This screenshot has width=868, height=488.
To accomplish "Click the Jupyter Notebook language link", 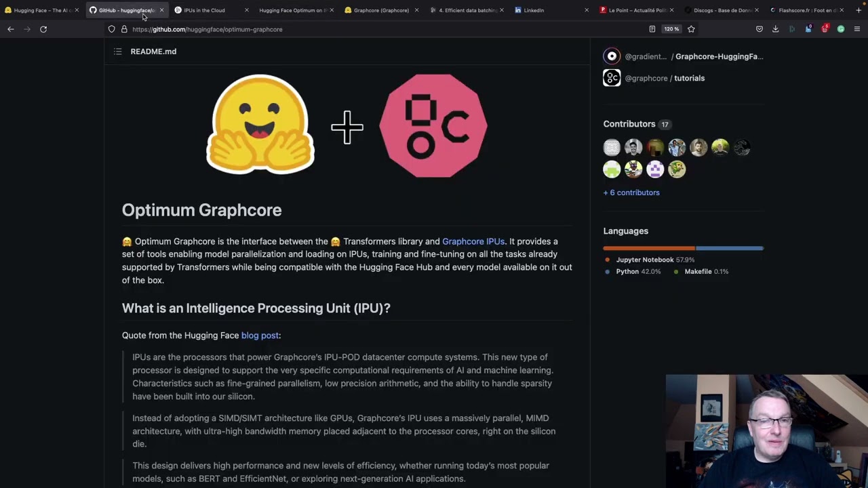I will click(649, 260).
